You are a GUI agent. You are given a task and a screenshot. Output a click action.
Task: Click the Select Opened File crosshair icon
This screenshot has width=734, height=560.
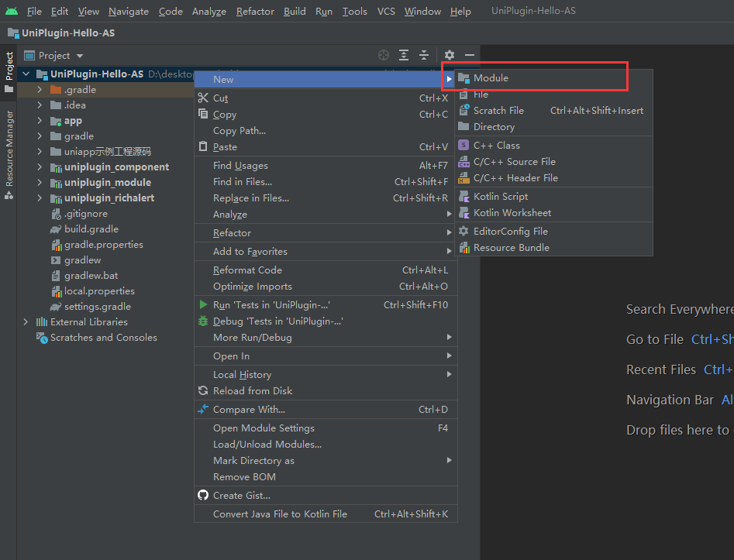coord(383,55)
